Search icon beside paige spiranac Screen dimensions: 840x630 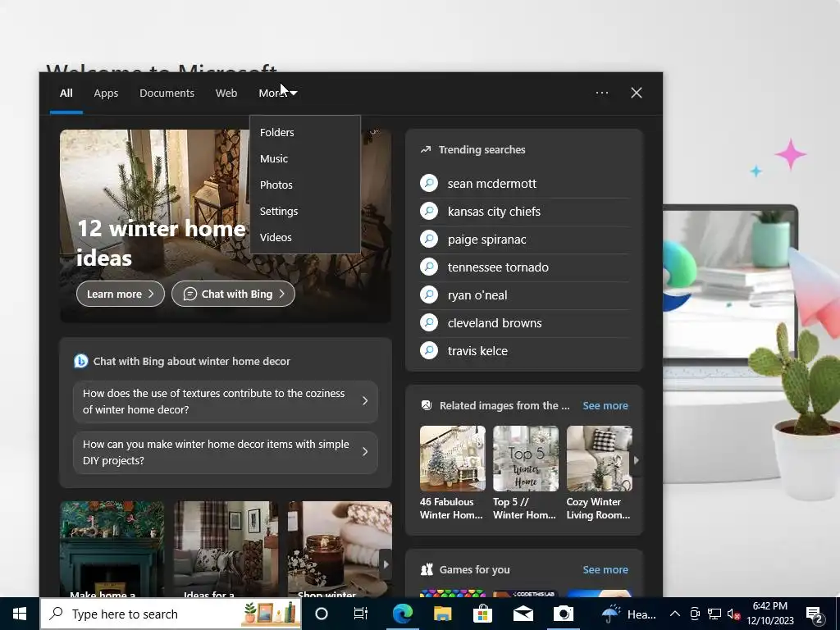coord(429,239)
